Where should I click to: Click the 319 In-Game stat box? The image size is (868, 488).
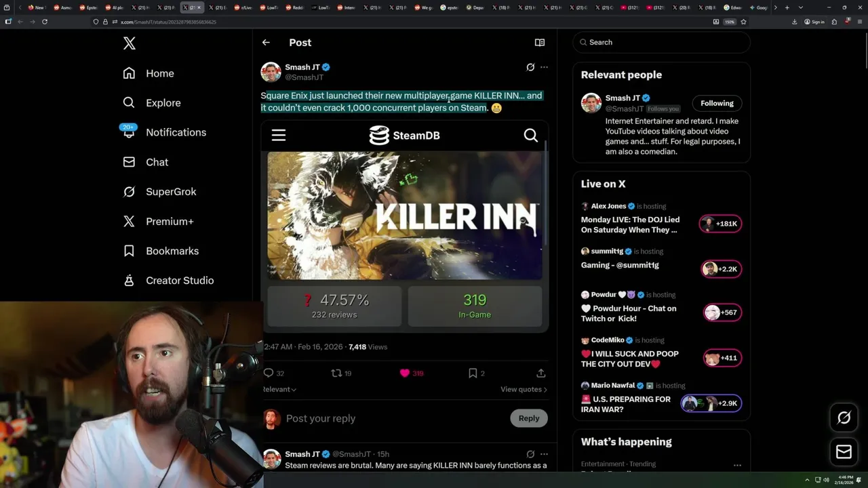point(475,306)
